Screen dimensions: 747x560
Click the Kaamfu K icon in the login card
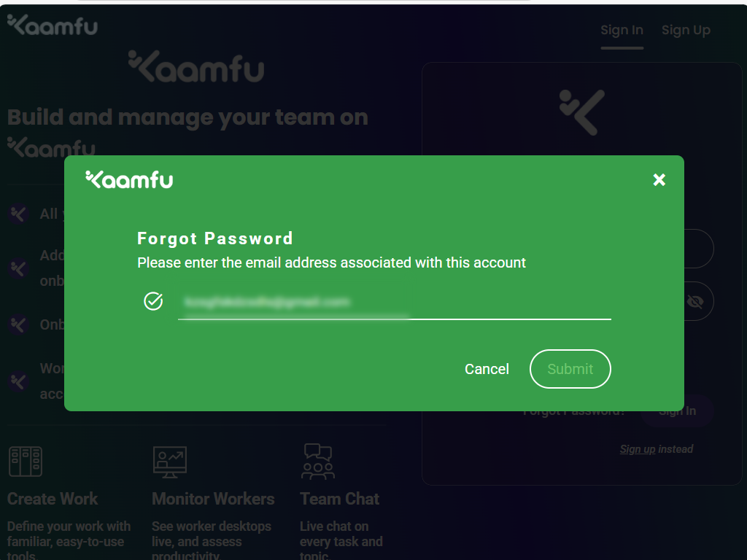[581, 112]
